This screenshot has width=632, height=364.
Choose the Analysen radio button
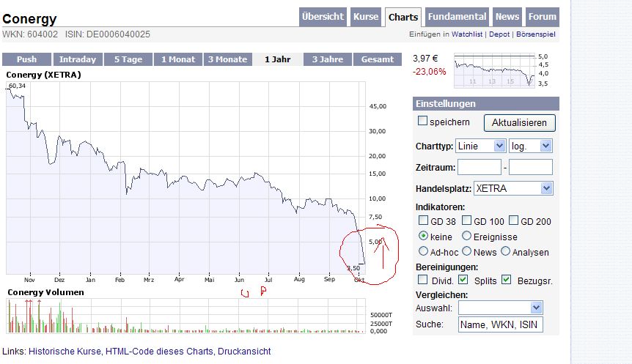pos(506,251)
